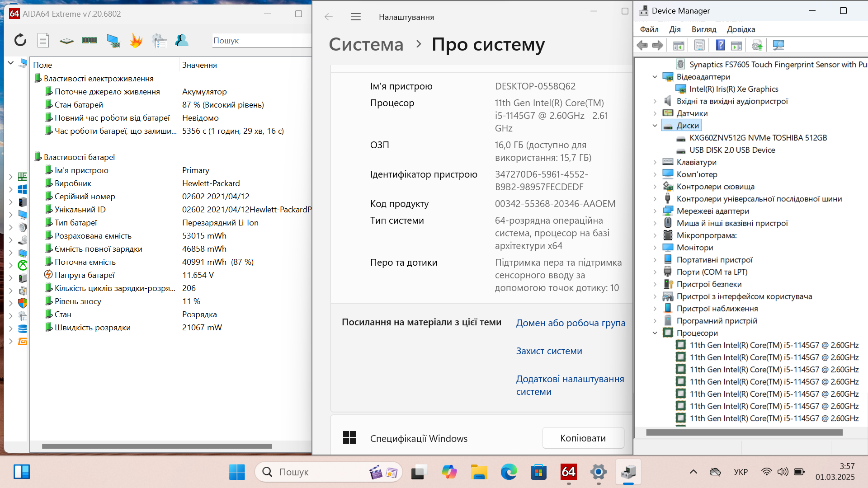The width and height of the screenshot is (868, 488).
Task: Click the AIDA64 Пошук search field
Action: click(x=261, y=41)
